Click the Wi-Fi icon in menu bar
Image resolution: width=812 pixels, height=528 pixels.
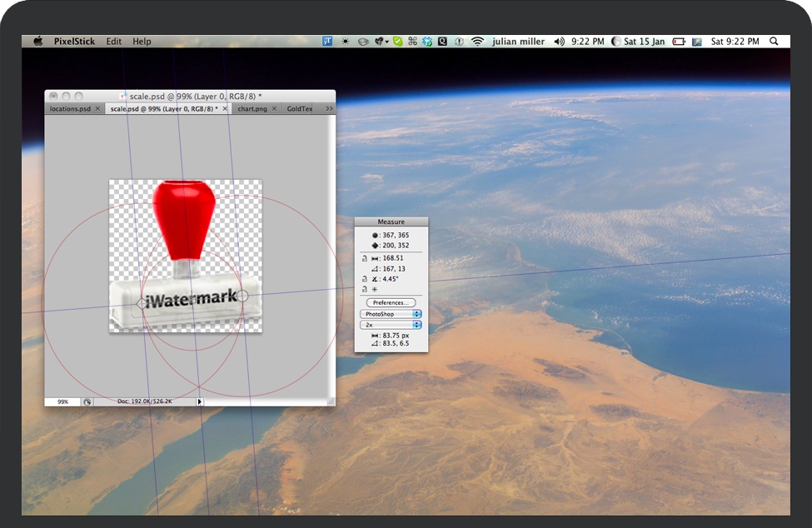tap(477, 42)
